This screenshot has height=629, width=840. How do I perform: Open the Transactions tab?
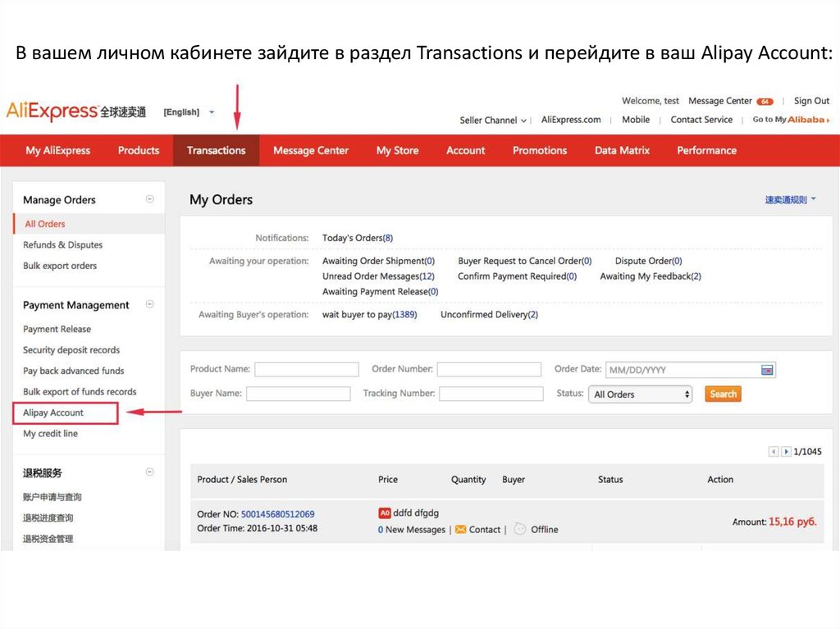pyautogui.click(x=216, y=150)
